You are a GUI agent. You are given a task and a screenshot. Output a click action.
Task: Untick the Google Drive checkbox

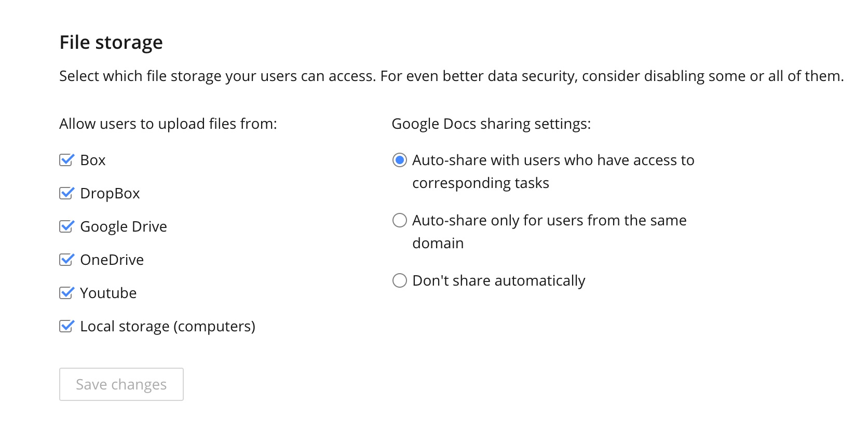coord(66,226)
